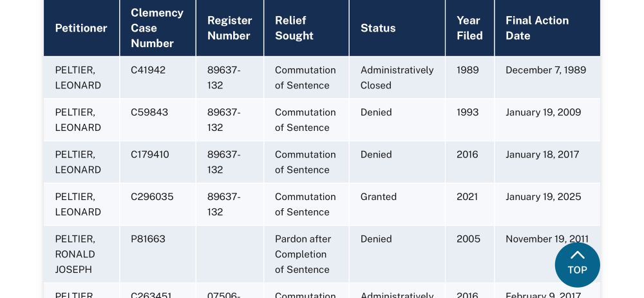Select the Clemency Case Number column header
The image size is (644, 298).
pos(158,28)
